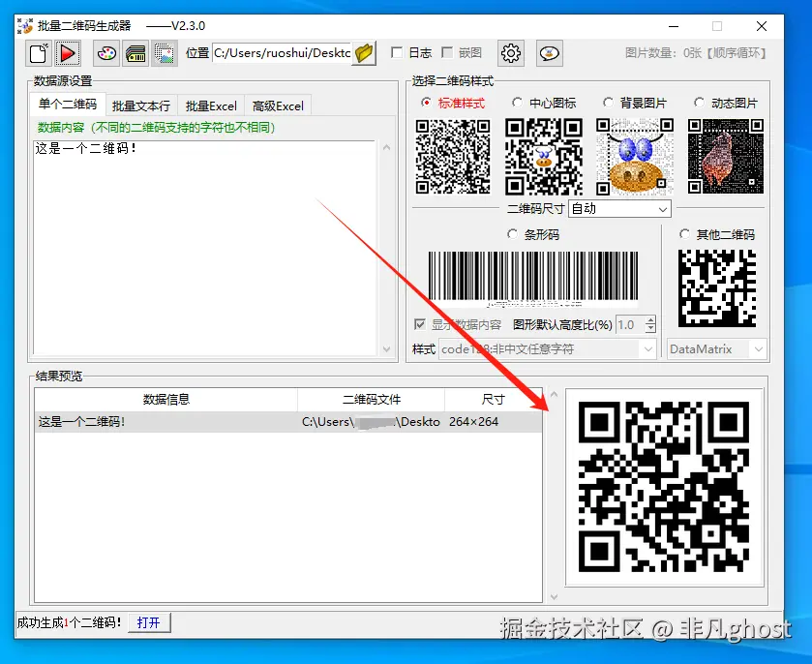Select the 其他二维码 radio button
This screenshot has width=812, height=664.
684,234
